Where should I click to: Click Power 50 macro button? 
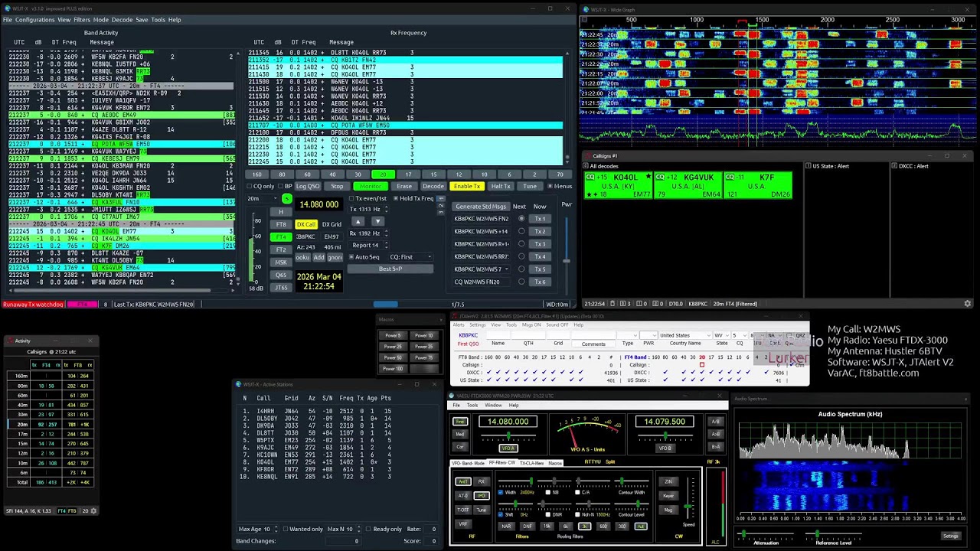(x=393, y=357)
